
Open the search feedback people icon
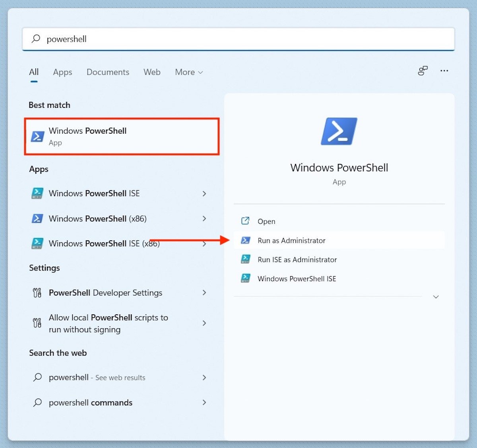(x=423, y=71)
